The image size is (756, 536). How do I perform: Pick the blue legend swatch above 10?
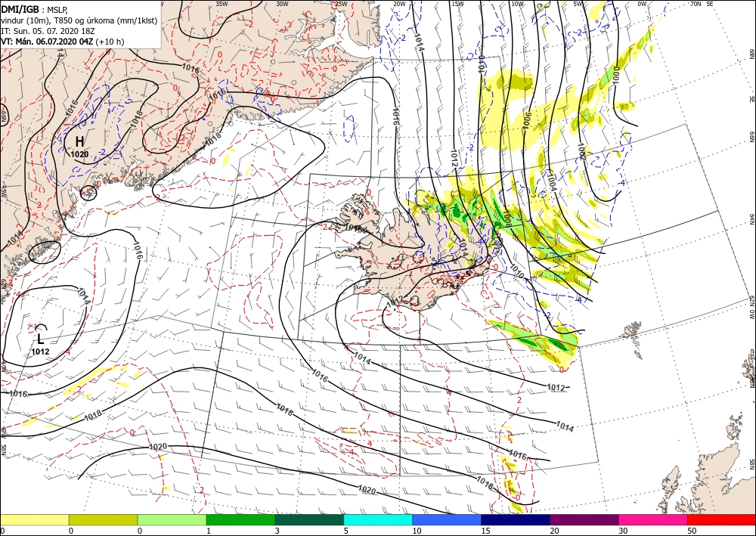pos(447,519)
